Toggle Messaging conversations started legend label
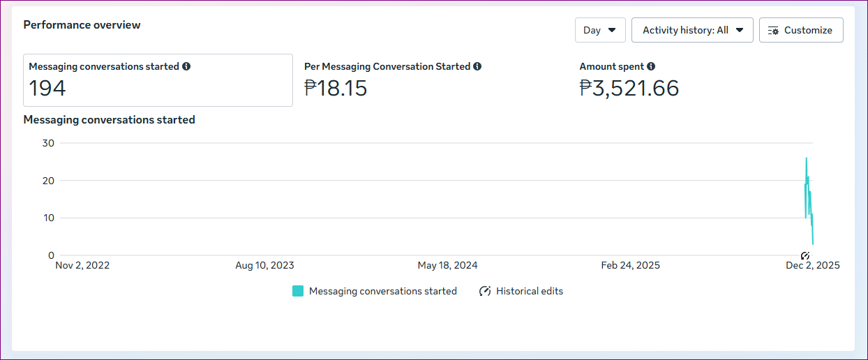The width and height of the screenshot is (868, 360). click(x=382, y=292)
